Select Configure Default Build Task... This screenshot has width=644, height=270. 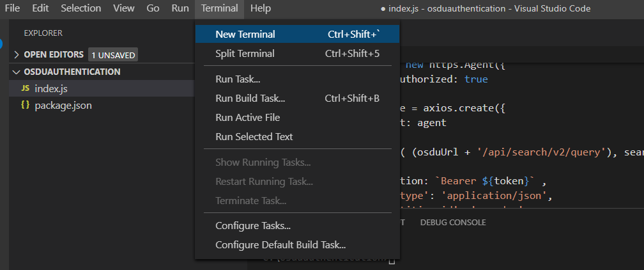click(280, 245)
